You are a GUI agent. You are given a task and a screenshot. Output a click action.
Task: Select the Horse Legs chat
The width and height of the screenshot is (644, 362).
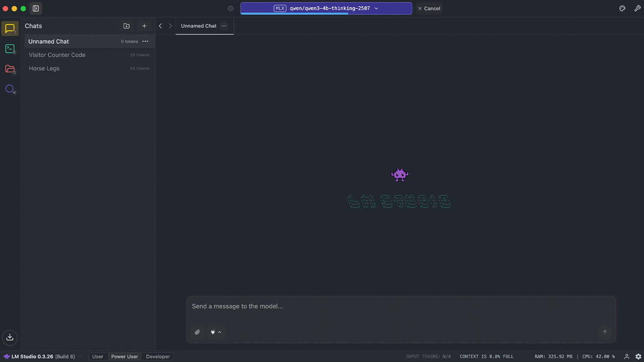pos(44,68)
